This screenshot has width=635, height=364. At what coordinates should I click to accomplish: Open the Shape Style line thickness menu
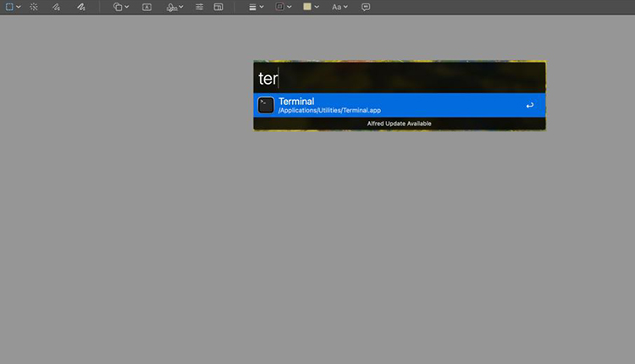click(x=256, y=7)
